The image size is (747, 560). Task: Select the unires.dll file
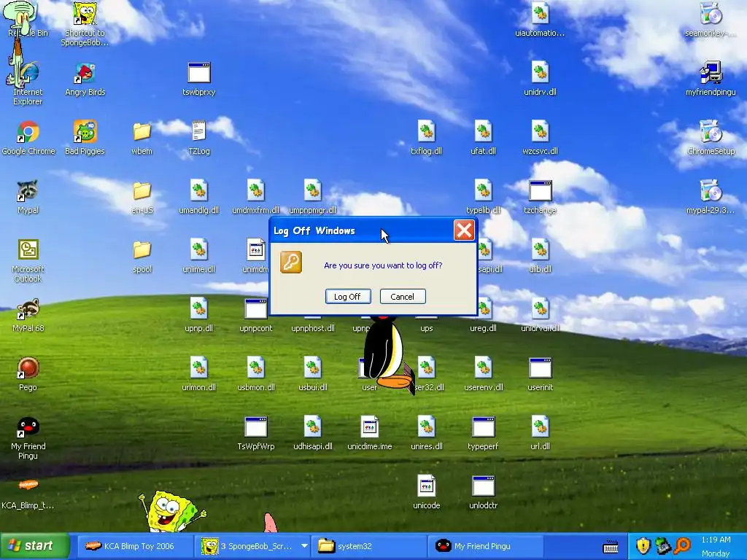click(x=426, y=433)
